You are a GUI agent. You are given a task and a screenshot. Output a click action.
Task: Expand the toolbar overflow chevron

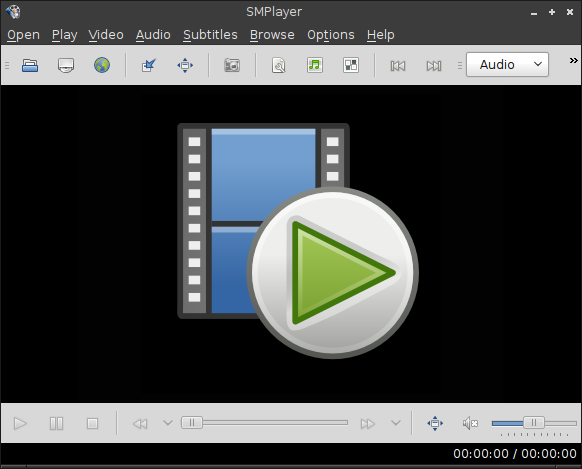[x=573, y=60]
